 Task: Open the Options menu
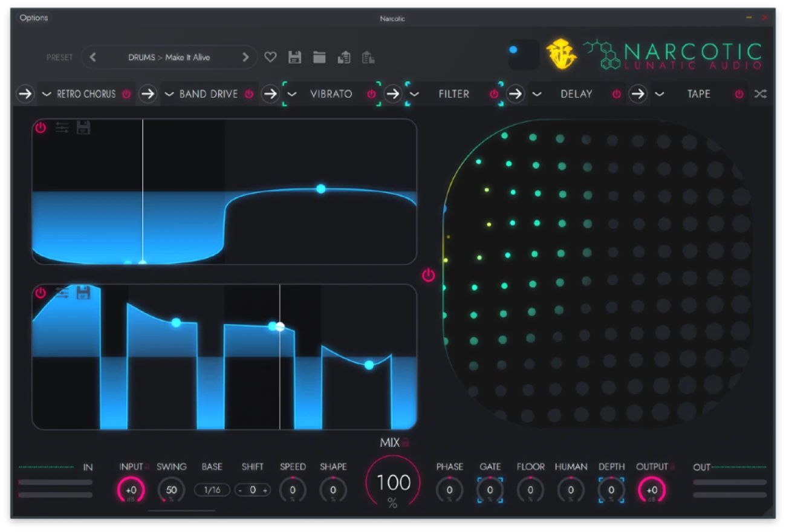tap(34, 18)
